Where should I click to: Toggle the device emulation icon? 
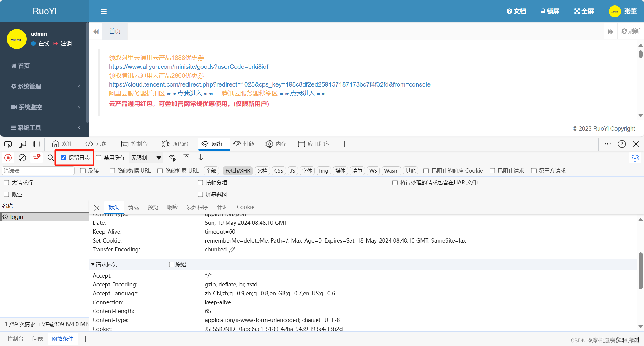click(x=22, y=144)
